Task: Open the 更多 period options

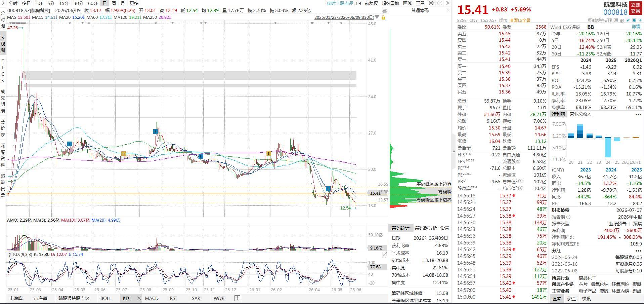Action: pos(134,3)
